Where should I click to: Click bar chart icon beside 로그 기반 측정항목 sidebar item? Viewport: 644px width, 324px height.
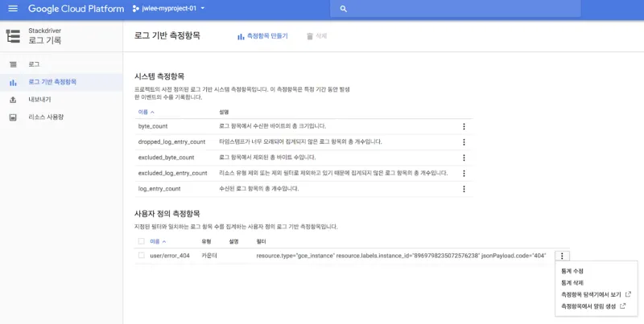pos(13,83)
